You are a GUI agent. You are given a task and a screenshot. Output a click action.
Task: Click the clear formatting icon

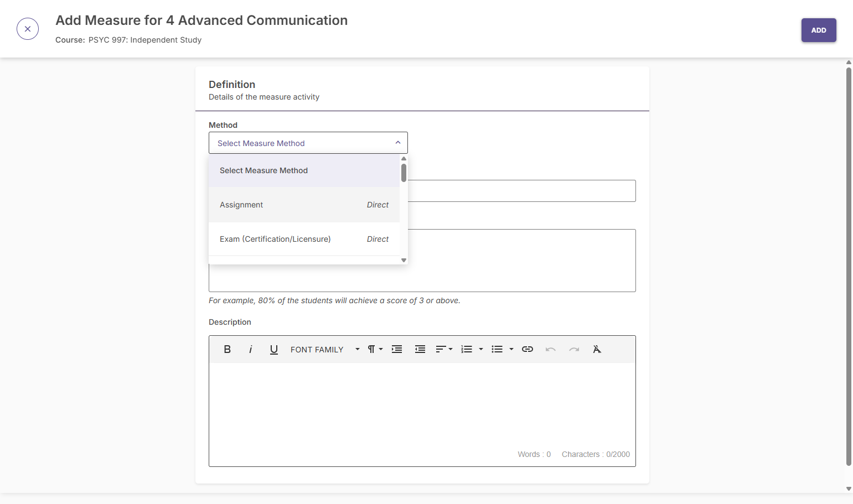click(597, 349)
